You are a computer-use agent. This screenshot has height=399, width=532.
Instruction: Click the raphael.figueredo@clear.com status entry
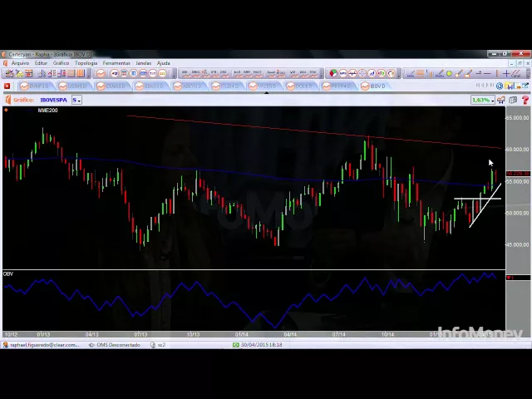point(44,345)
